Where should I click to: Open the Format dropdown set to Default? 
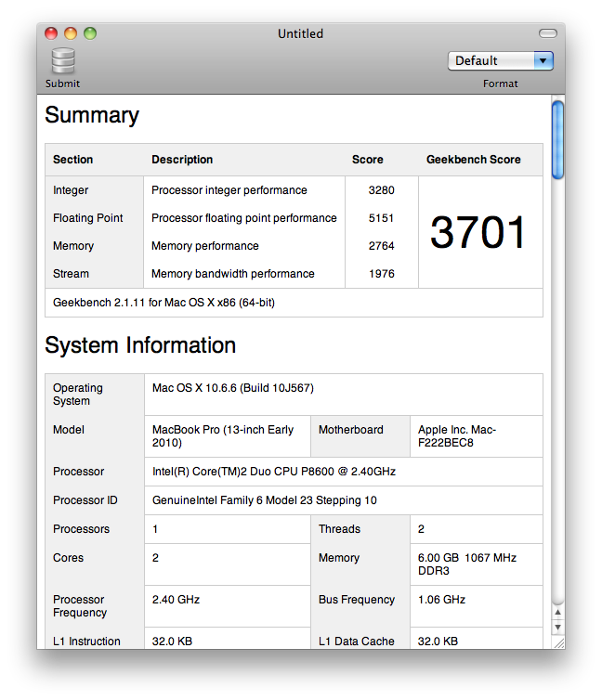[500, 60]
